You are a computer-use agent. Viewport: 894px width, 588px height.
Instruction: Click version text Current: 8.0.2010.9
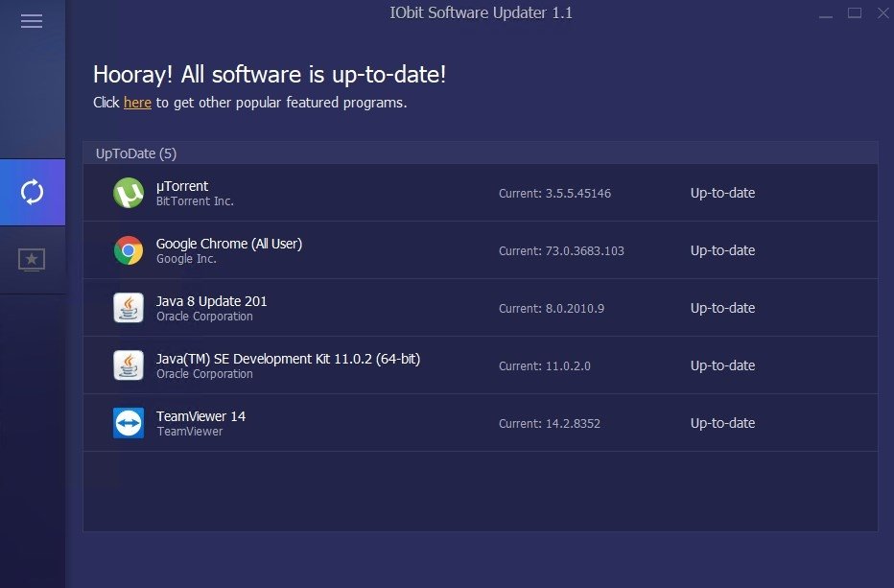coord(552,309)
